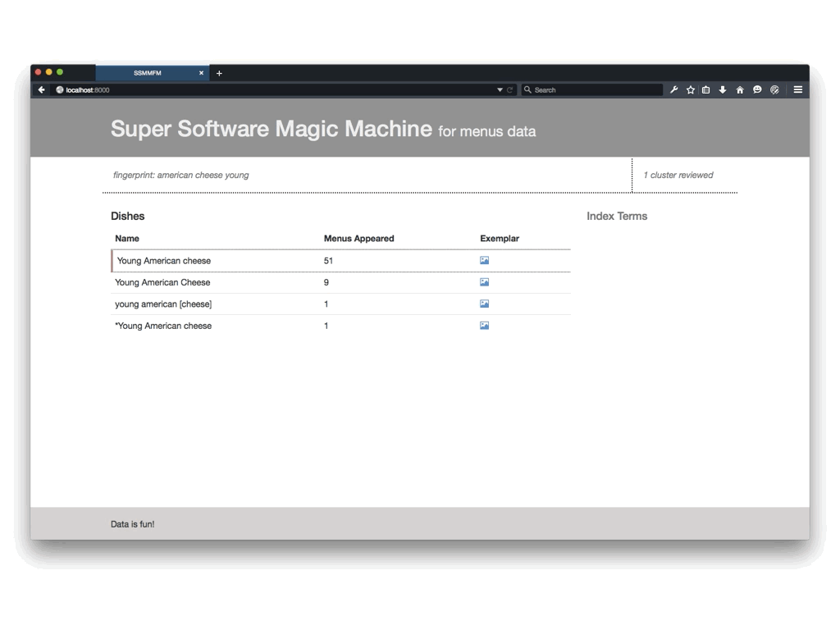Click the Exemplar column header
840x630 pixels.
click(500, 239)
